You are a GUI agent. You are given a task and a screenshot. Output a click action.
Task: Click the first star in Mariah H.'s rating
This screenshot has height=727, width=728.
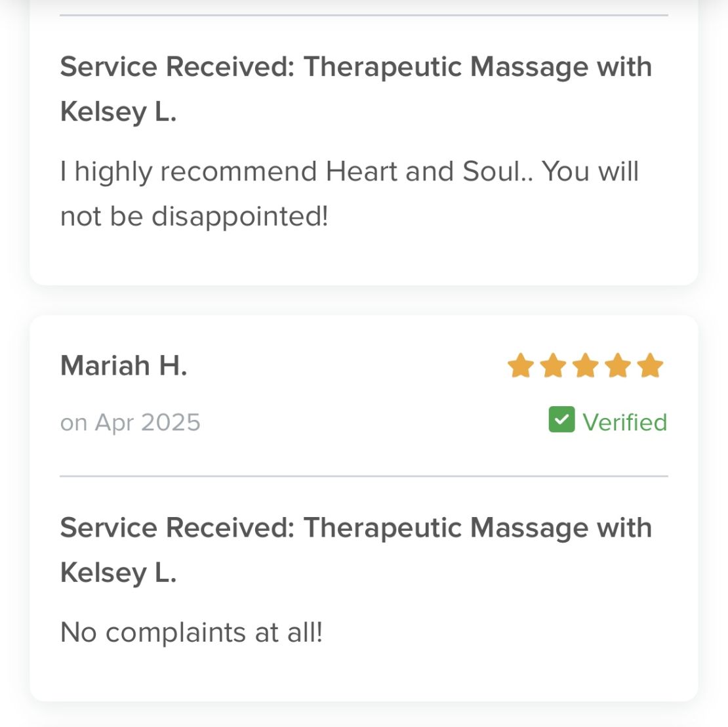(520, 366)
